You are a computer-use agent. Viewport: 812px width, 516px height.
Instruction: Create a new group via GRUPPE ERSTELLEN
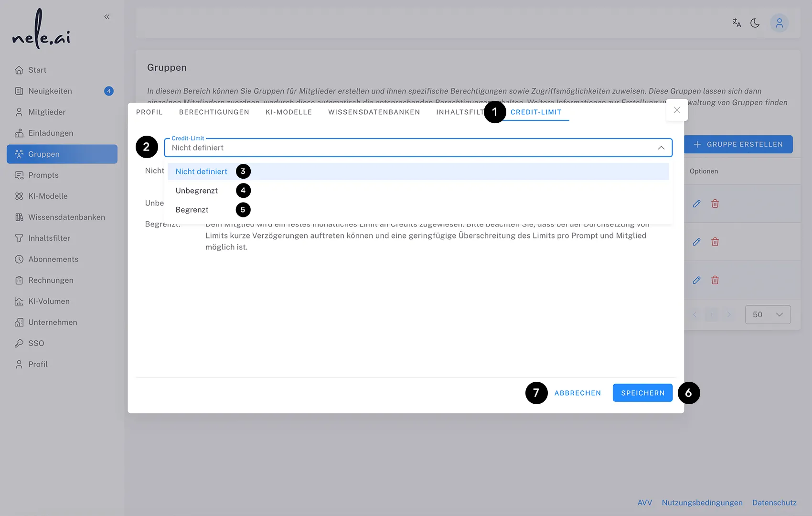[738, 144]
